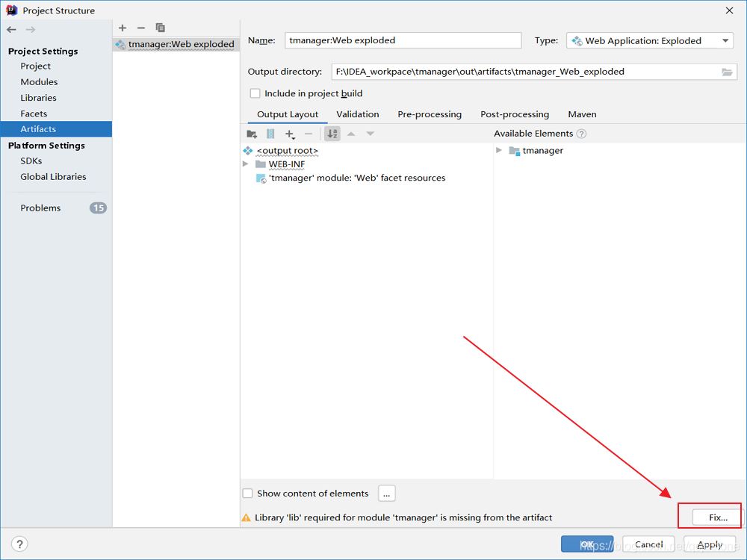Screen dimensions: 747x560
Task: Toggle sort elements by names and types
Action: (x=332, y=134)
